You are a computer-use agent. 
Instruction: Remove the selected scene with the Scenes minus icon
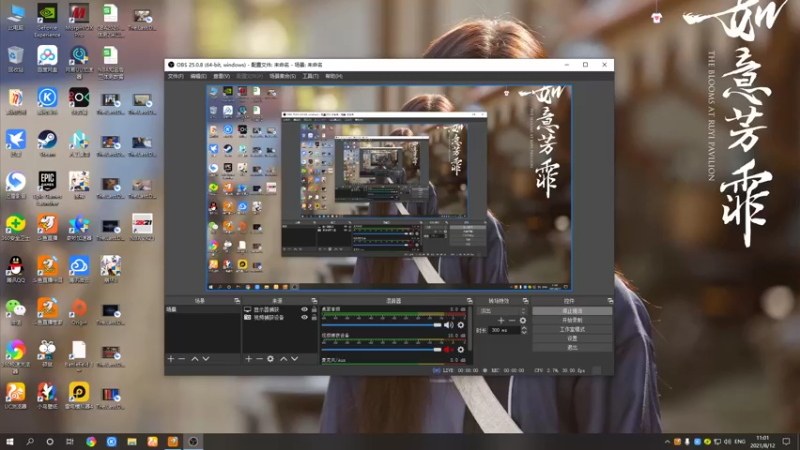(182, 359)
